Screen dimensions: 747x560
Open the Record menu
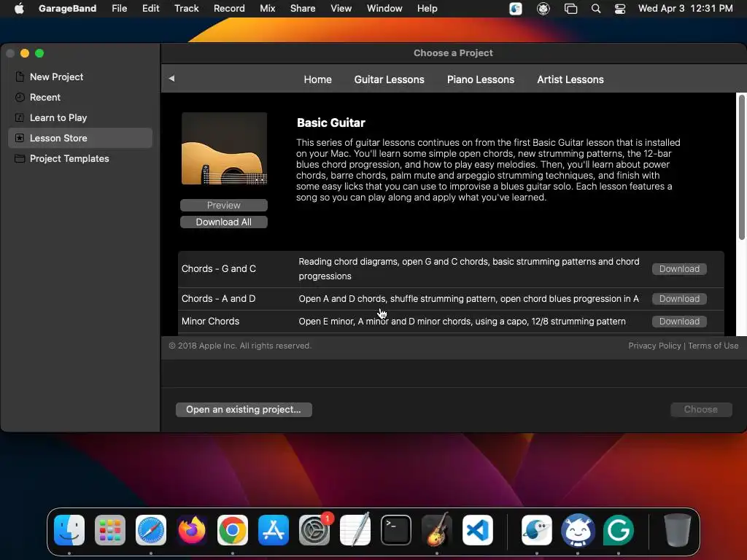coord(229,9)
